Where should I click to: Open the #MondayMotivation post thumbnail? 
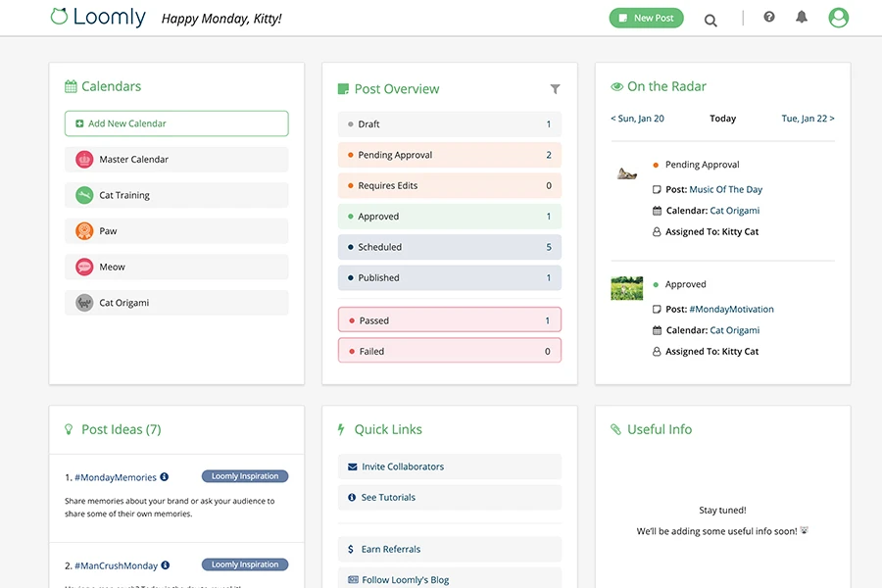pos(626,289)
